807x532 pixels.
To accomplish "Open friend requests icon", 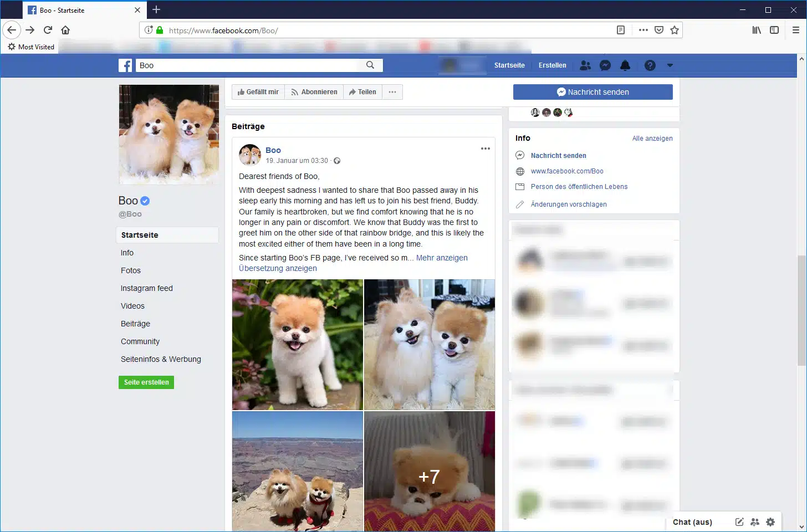I will [585, 65].
